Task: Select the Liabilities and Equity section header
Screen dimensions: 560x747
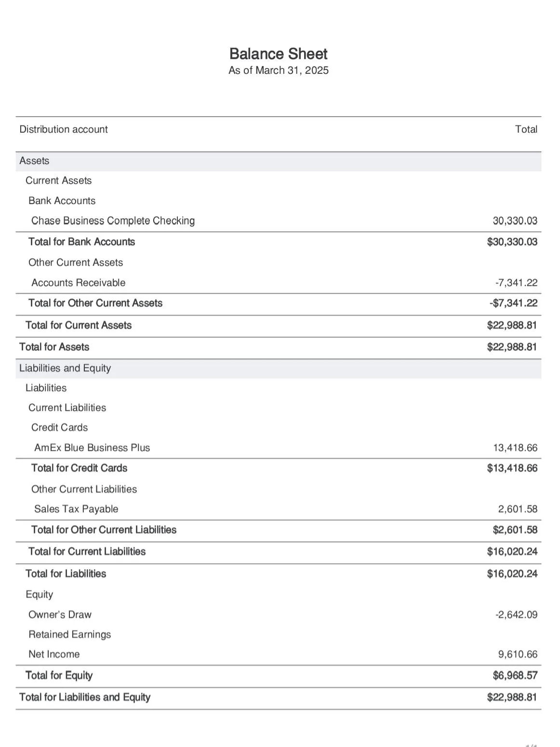Action: [65, 368]
